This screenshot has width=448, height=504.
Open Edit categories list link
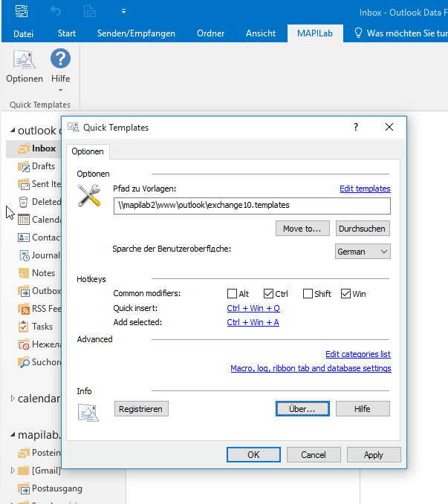[358, 354]
